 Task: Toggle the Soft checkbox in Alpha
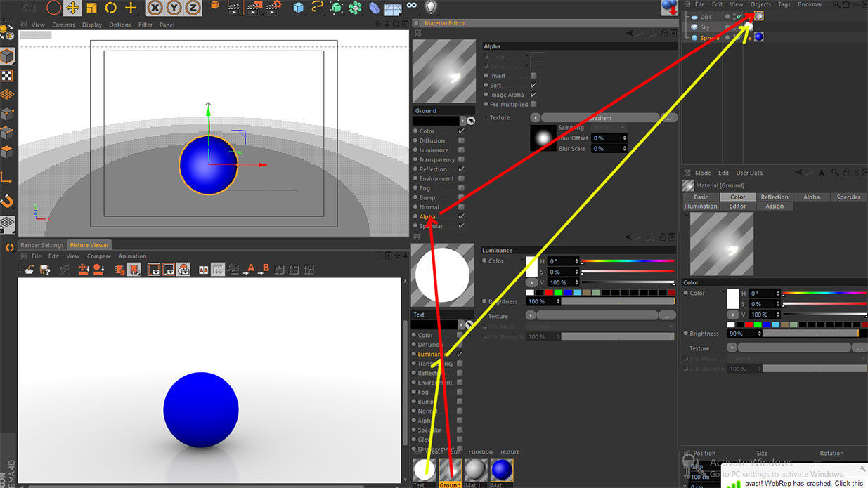coord(533,85)
